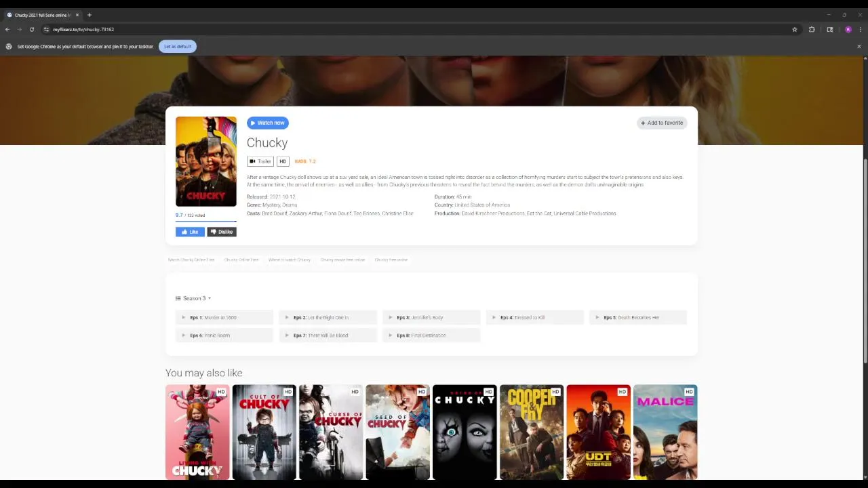The image size is (868, 488).
Task: Open UDT movie poster
Action: click(x=598, y=432)
